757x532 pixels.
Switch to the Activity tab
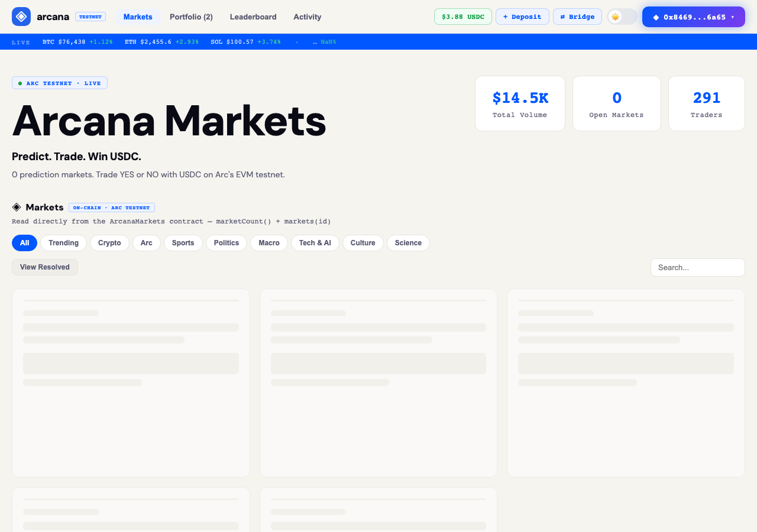pos(308,17)
